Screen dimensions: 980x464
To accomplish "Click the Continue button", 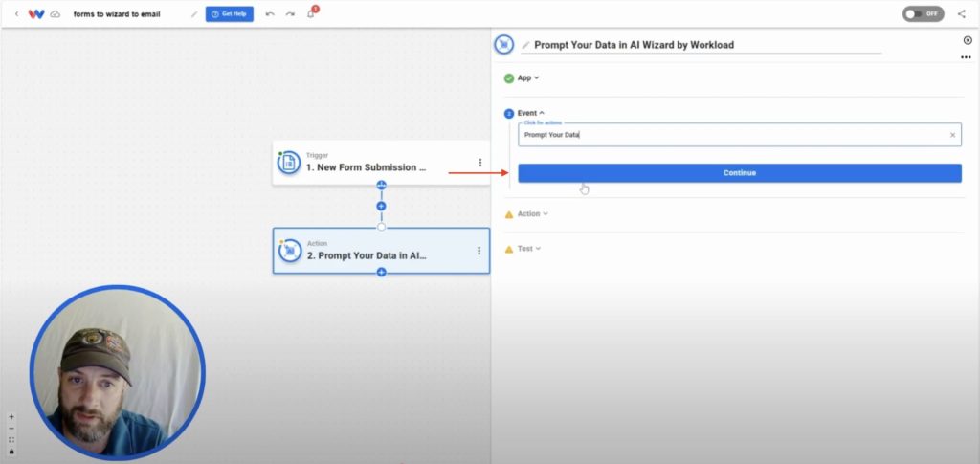I will pyautogui.click(x=740, y=173).
